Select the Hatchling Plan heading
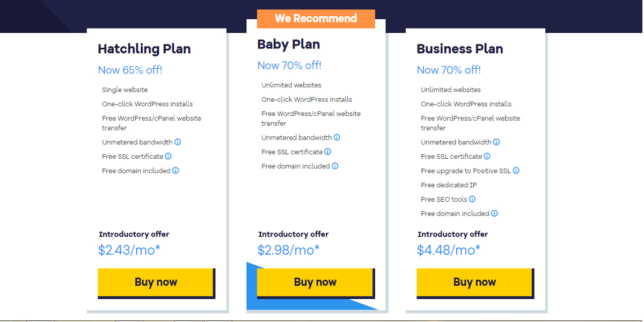 coord(144,49)
